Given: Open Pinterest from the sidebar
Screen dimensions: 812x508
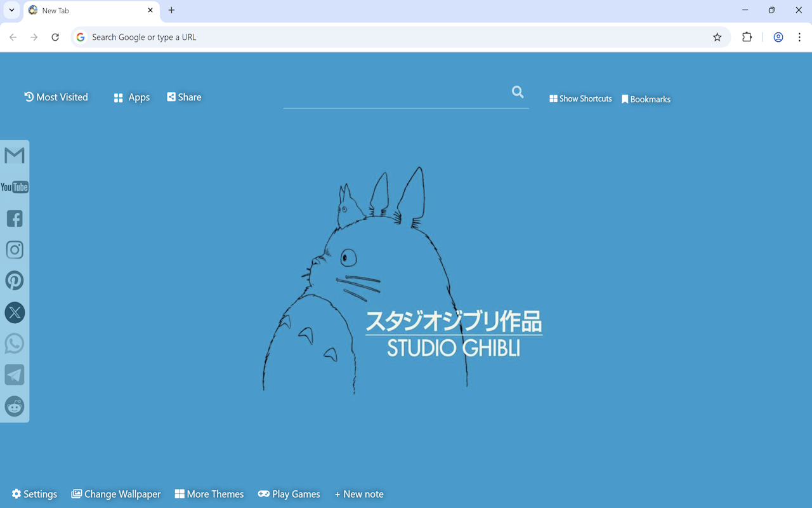Looking at the screenshot, I should 14,281.
